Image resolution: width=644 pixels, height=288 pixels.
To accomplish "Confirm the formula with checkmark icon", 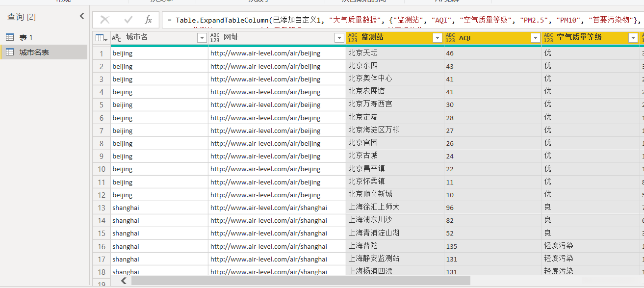I will (129, 20).
